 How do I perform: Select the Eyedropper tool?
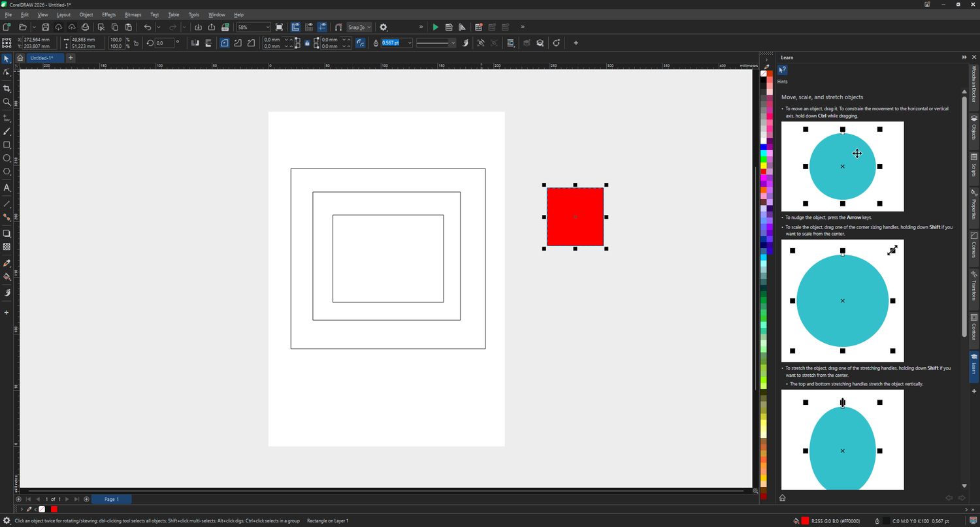tap(7, 263)
